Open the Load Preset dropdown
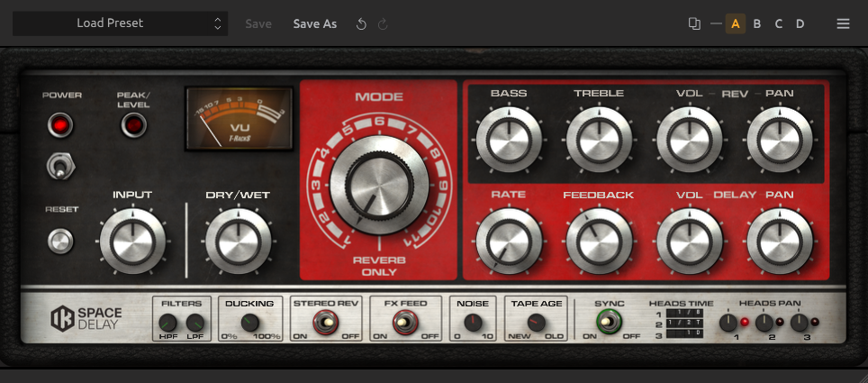 [120, 23]
